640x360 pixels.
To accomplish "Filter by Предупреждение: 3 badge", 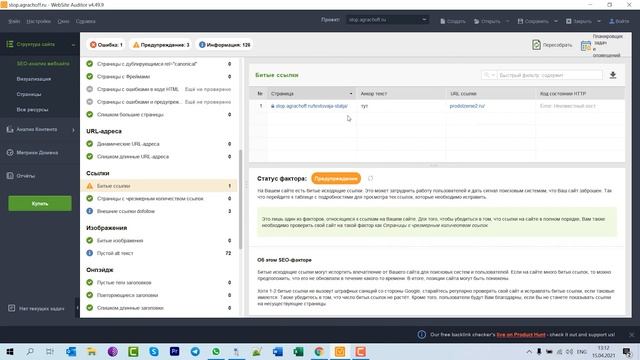I will tap(161, 45).
